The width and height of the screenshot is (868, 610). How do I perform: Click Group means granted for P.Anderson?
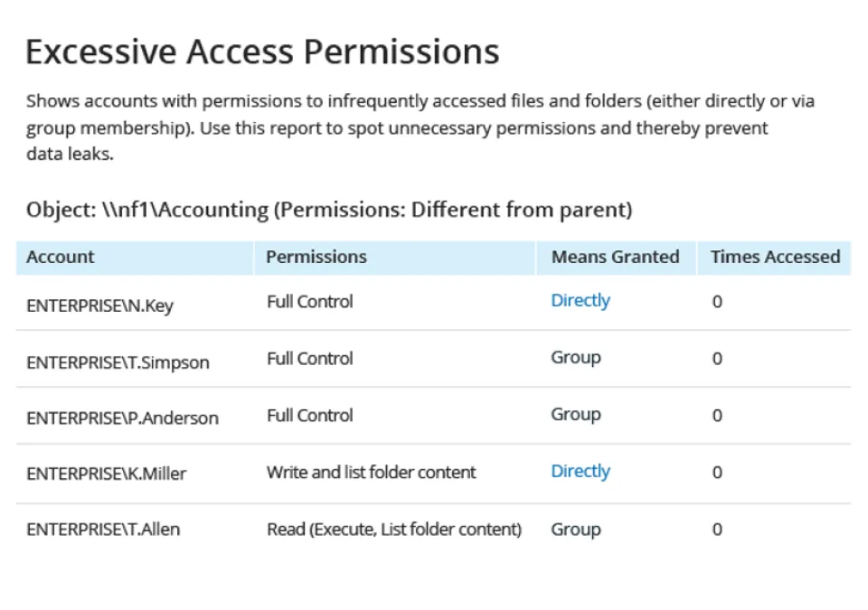pos(576,415)
